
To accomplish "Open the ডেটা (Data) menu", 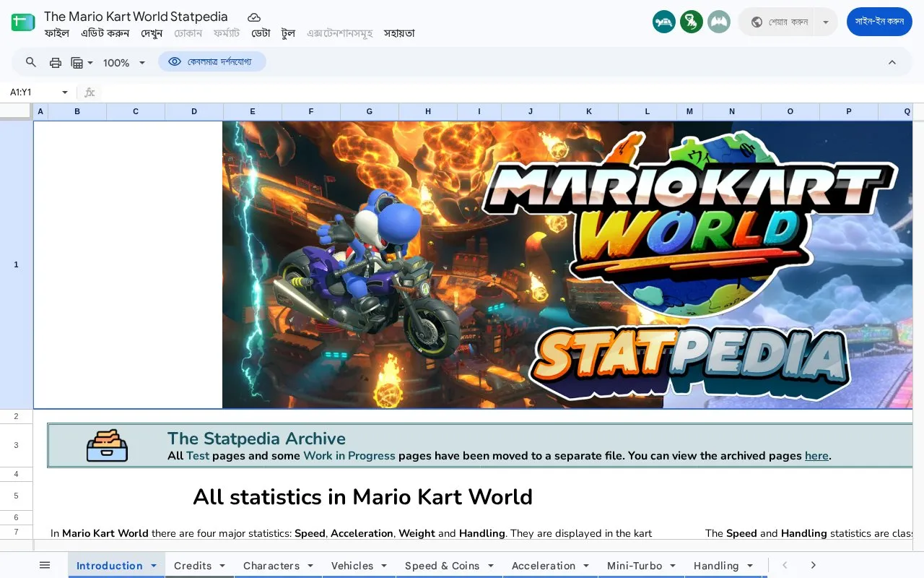I will coord(261,33).
